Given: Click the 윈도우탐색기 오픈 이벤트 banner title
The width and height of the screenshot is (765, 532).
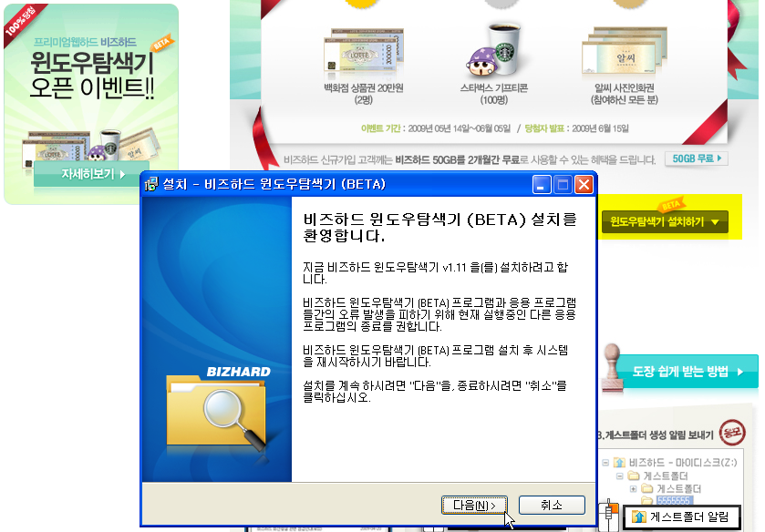Looking at the screenshot, I should click(92, 75).
